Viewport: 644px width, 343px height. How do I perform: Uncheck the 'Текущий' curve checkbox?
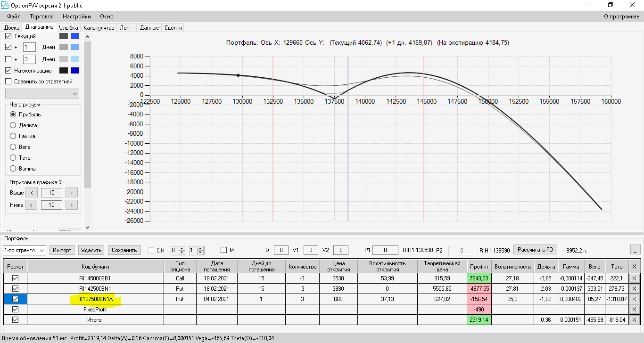click(8, 36)
